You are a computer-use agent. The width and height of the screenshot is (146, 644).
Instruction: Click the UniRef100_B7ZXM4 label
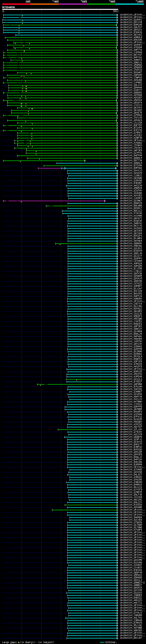(x=131, y=165)
